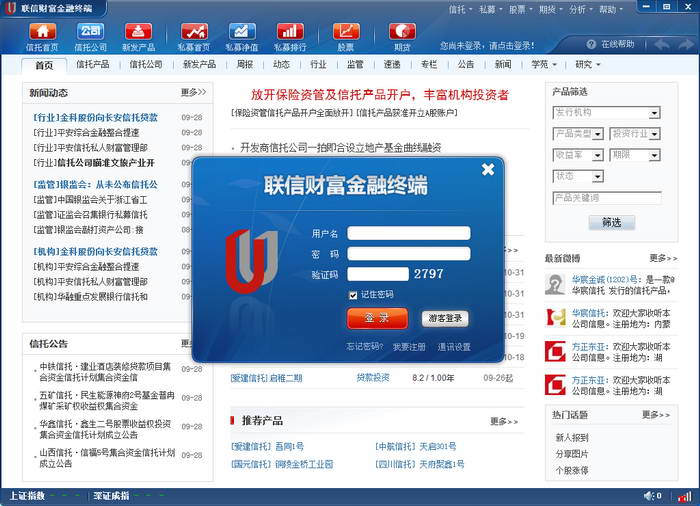Image resolution: width=700 pixels, height=506 pixels.
Task: Click the back arrow navigation icon
Action: pos(662,44)
